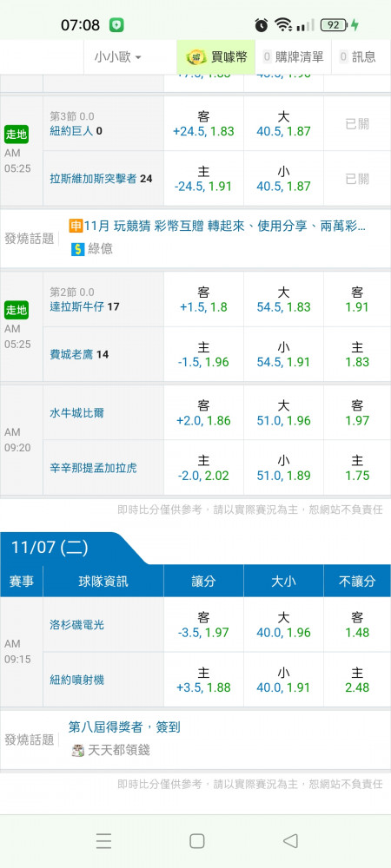The height and width of the screenshot is (868, 391).
Task: Open the 費城老鷹 team link
Action: pos(72,354)
